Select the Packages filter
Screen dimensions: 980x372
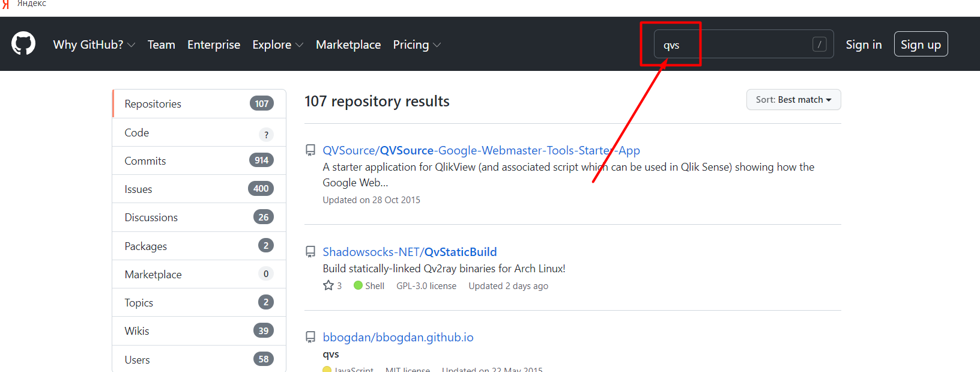(199, 246)
